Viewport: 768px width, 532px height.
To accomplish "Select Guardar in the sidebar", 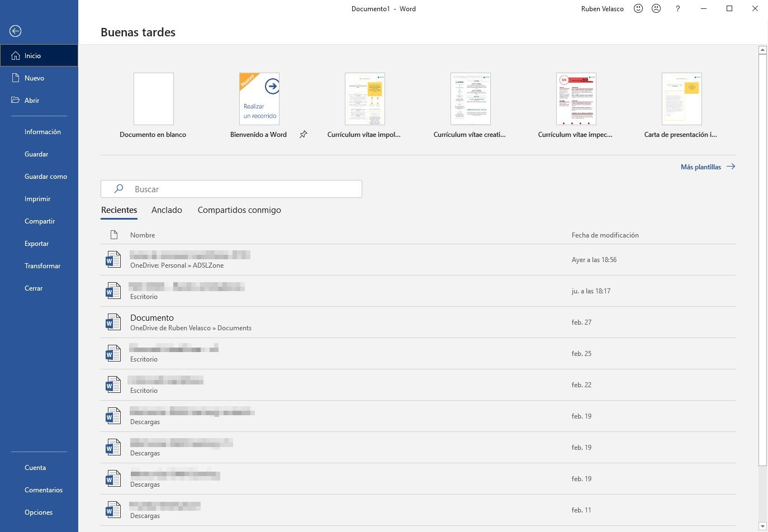I will (36, 154).
